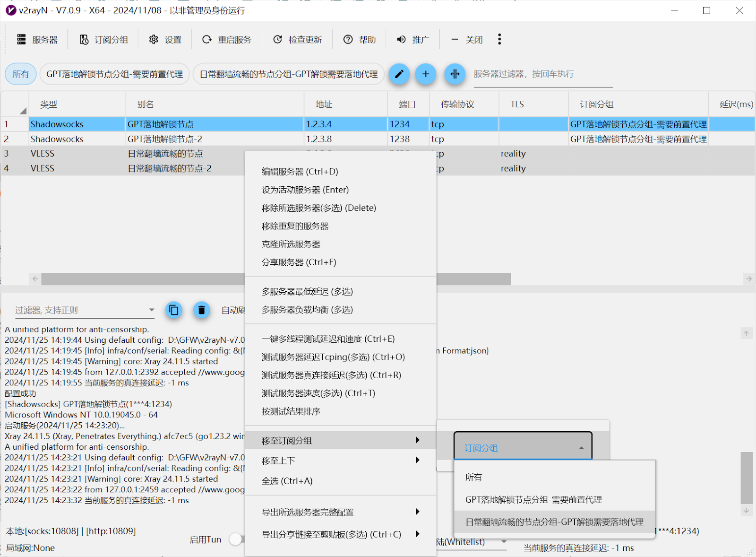This screenshot has height=557, width=756.
Task: Click the copy log icon button
Action: click(174, 310)
